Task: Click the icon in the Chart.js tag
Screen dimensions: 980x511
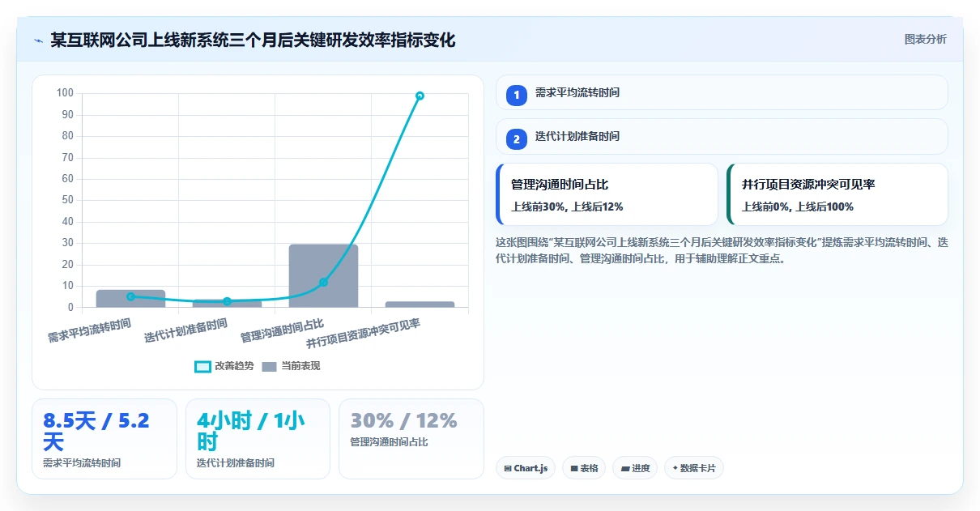Action: click(x=508, y=468)
